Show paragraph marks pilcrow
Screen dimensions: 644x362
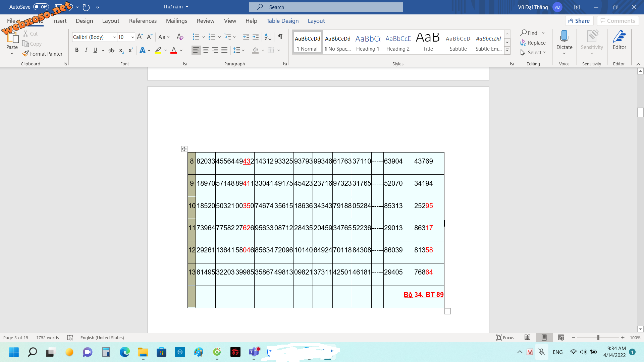(280, 37)
